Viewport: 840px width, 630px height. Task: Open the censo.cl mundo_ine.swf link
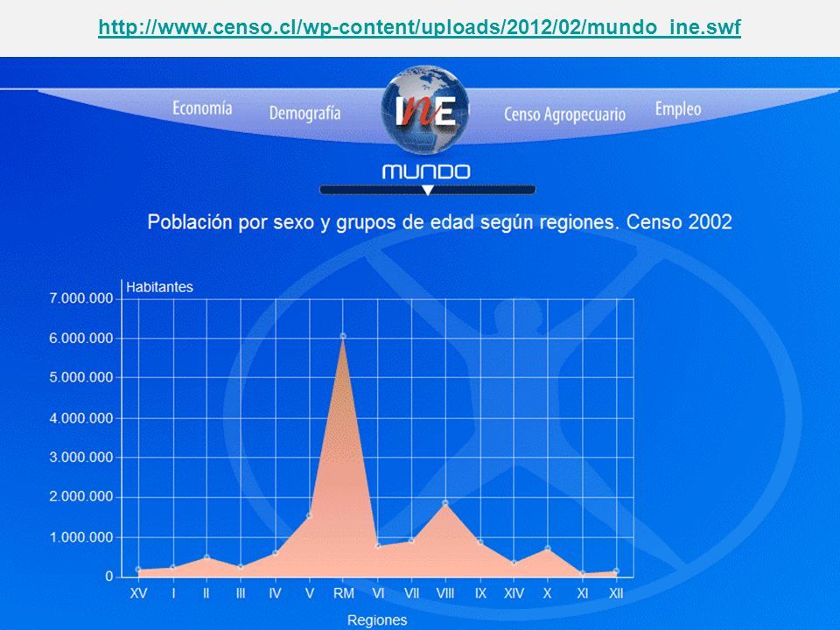(x=419, y=26)
